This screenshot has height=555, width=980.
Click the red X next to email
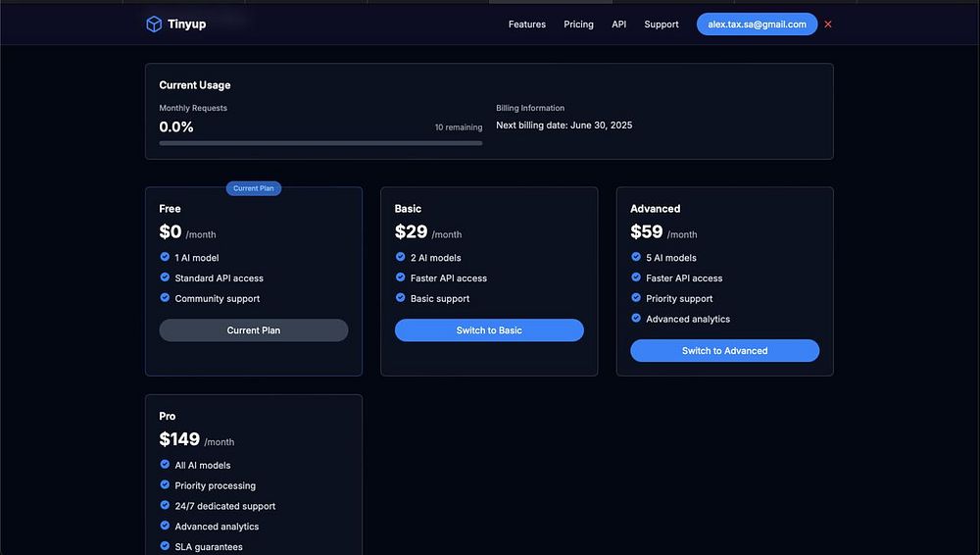(828, 24)
